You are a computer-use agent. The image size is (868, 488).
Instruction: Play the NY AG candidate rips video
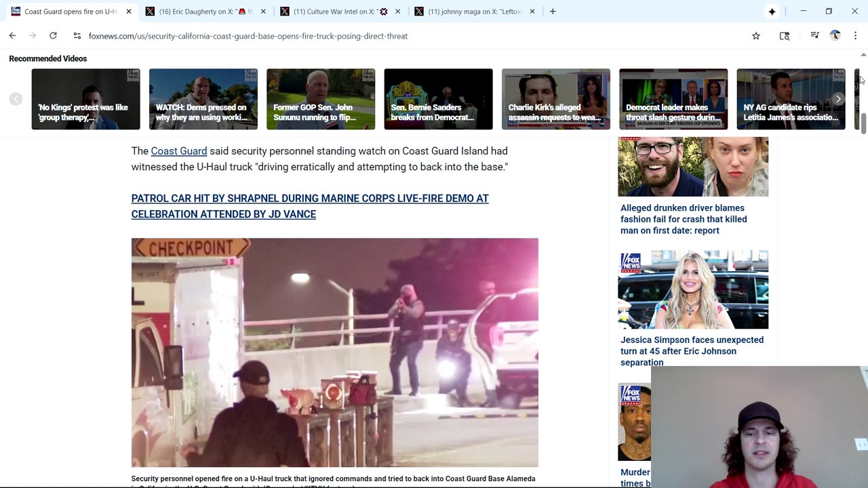pos(791,99)
